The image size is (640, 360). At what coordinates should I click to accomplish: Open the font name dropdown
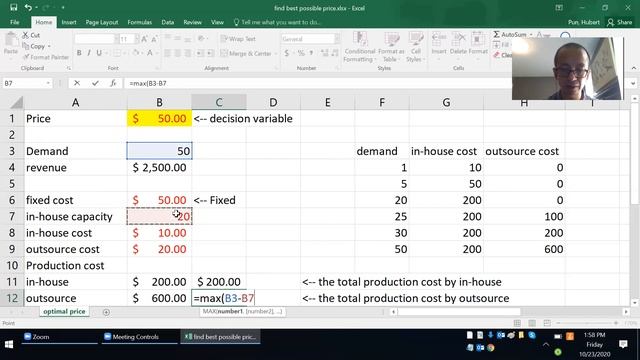pos(117,39)
